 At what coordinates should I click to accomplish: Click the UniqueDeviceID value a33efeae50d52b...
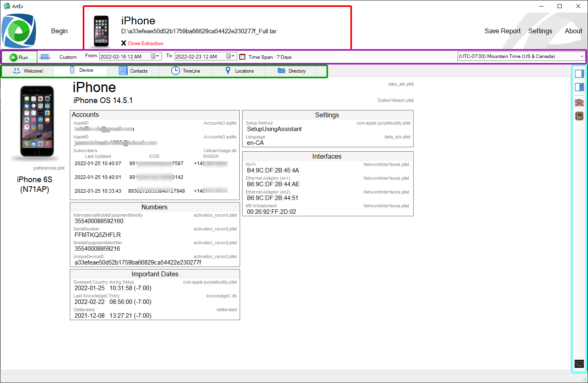click(x=138, y=263)
